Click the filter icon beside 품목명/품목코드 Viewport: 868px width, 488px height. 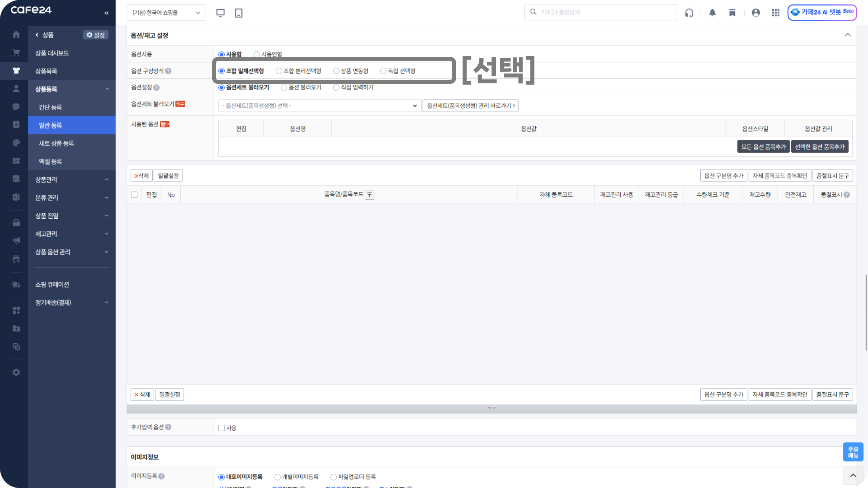(369, 195)
